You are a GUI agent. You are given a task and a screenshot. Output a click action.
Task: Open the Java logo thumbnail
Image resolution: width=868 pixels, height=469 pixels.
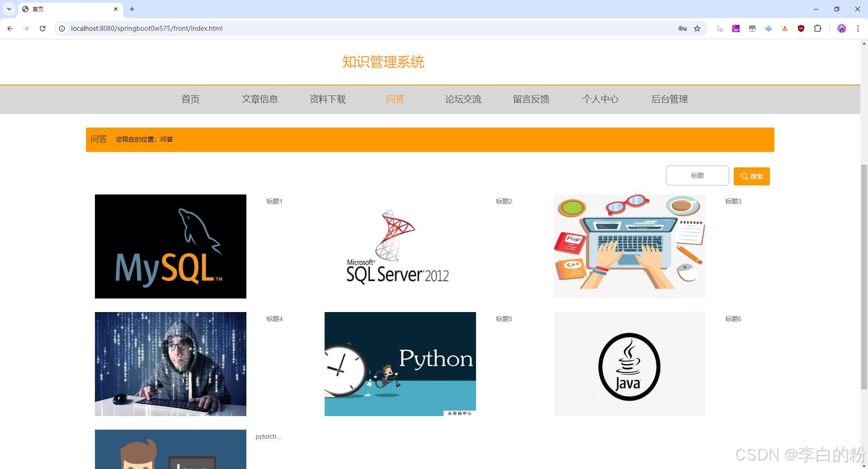(629, 364)
